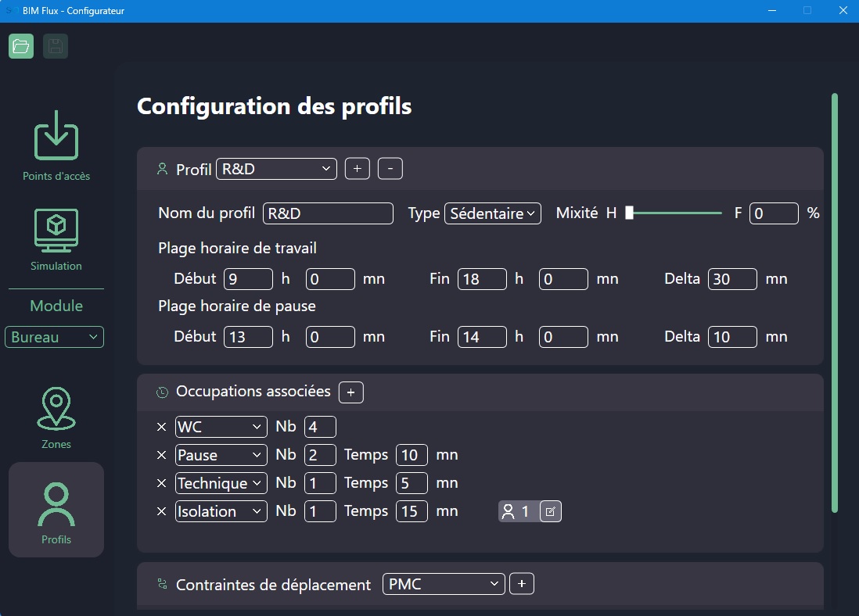
Task: Delete the Technique occupation row
Action: point(162,483)
